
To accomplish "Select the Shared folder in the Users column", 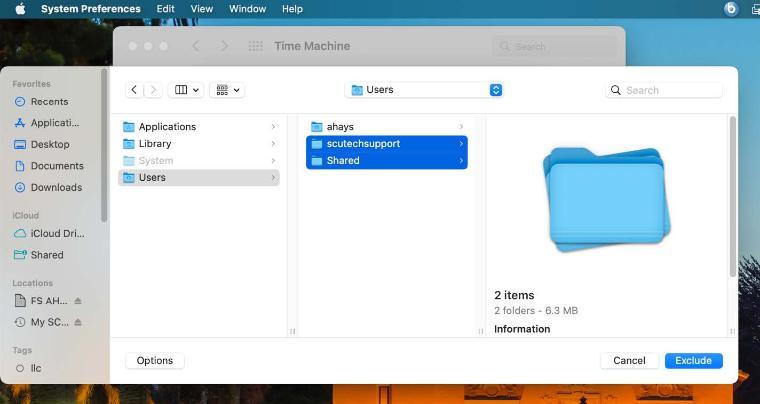I will [387, 161].
